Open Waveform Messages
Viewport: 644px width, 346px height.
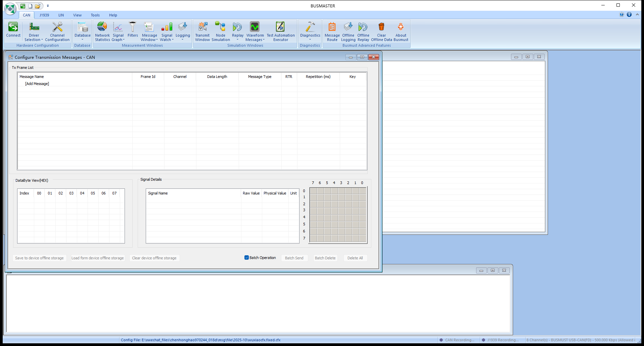point(255,31)
